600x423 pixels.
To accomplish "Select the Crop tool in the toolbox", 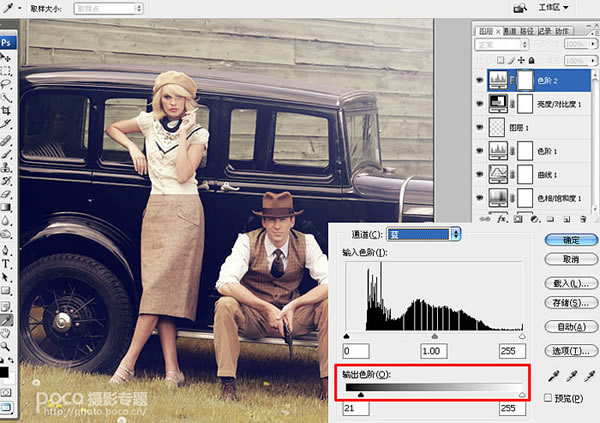I will [x=6, y=110].
